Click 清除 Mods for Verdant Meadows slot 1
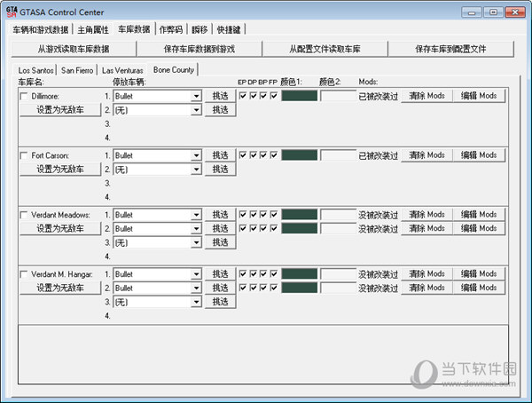 (x=426, y=215)
